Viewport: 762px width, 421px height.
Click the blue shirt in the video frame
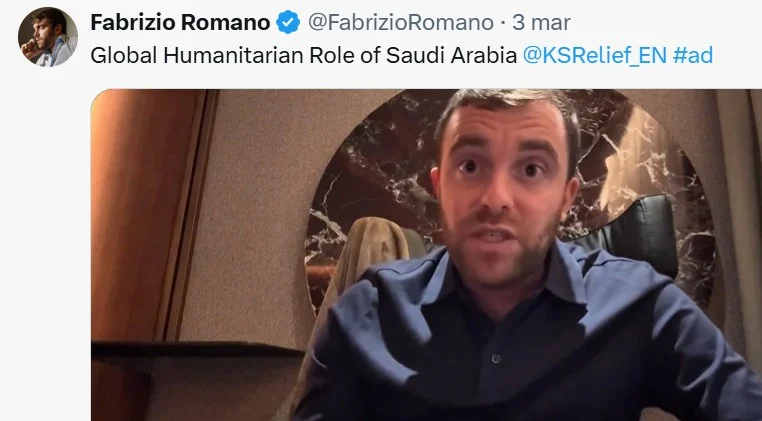coord(530,340)
